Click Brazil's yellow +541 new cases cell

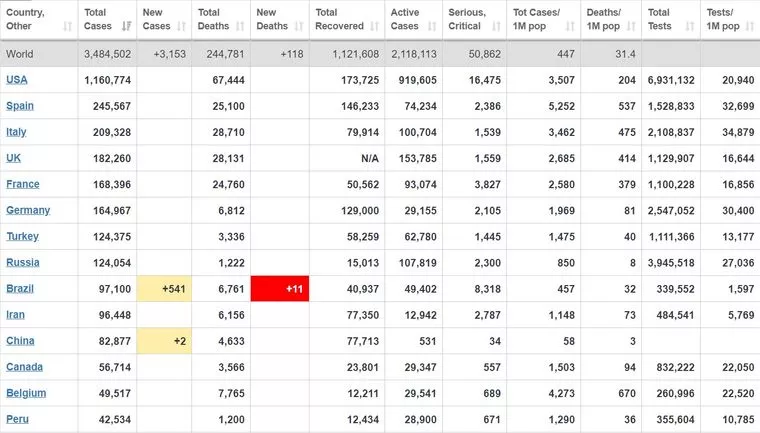[165, 289]
